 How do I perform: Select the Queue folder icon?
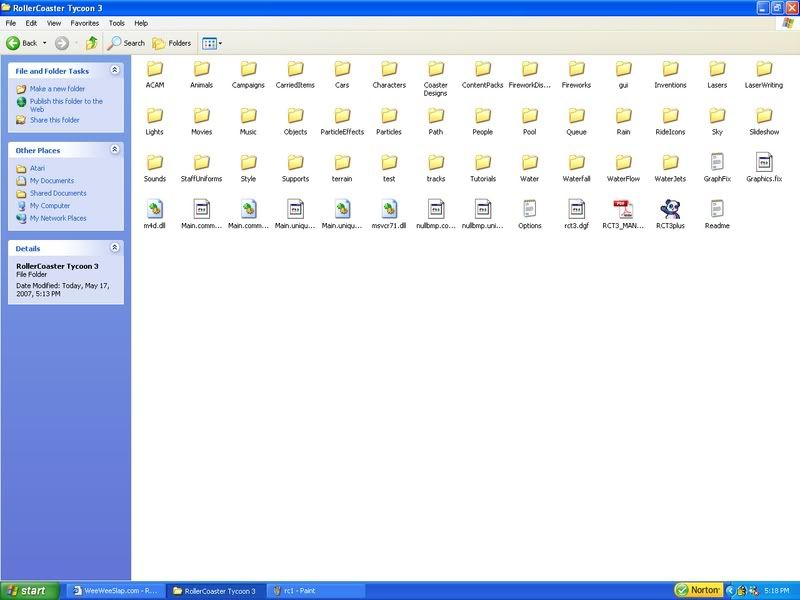(577, 115)
